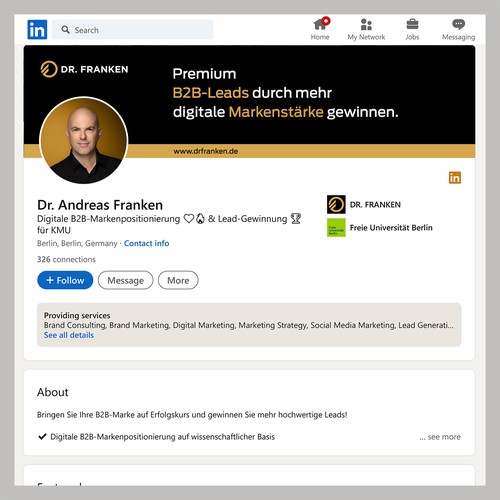Click www.drfranken.de in the banner

[x=206, y=151]
